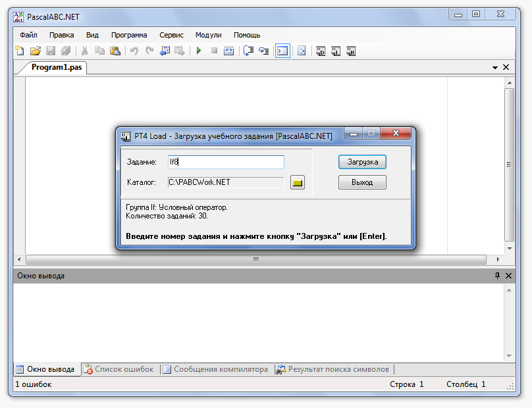Open the Сервис menu
This screenshot has height=408, width=532.
coord(171,35)
